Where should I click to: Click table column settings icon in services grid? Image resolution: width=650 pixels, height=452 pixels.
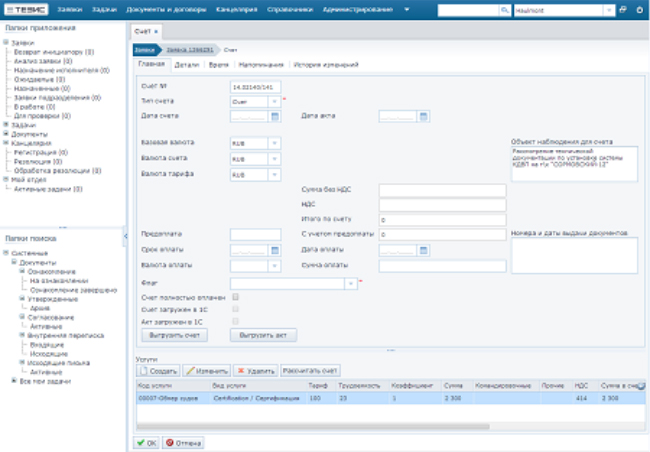pyautogui.click(x=641, y=386)
